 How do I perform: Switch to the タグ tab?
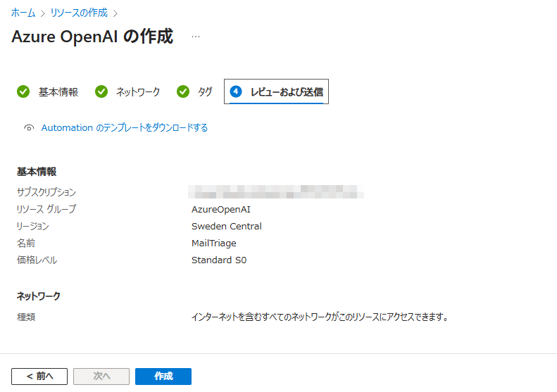pos(205,92)
